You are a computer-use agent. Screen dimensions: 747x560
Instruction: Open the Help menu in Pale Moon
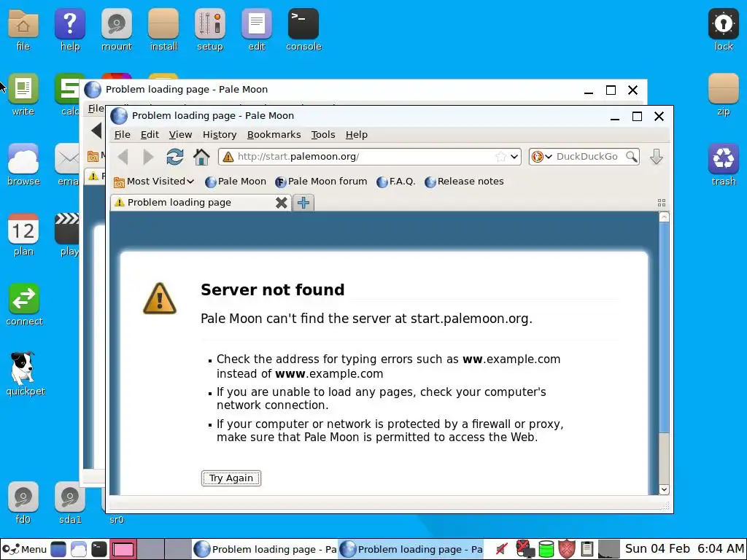[x=356, y=135]
